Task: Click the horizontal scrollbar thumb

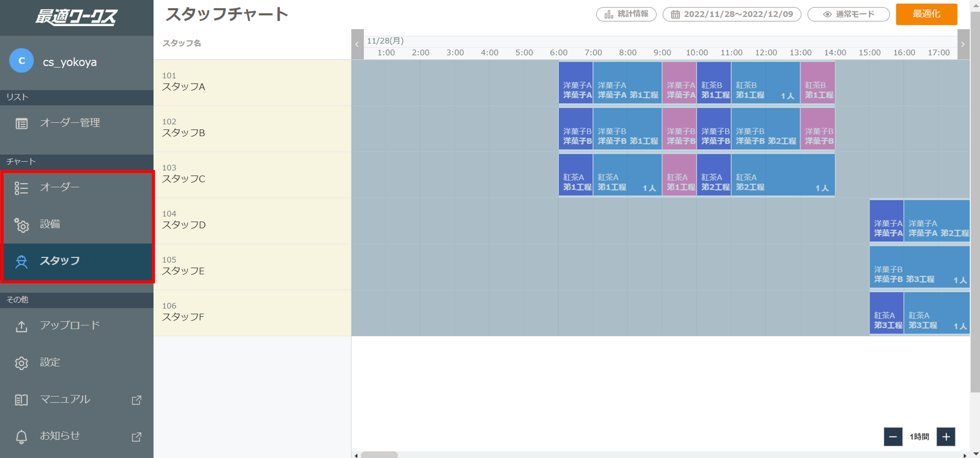Action: (x=379, y=455)
